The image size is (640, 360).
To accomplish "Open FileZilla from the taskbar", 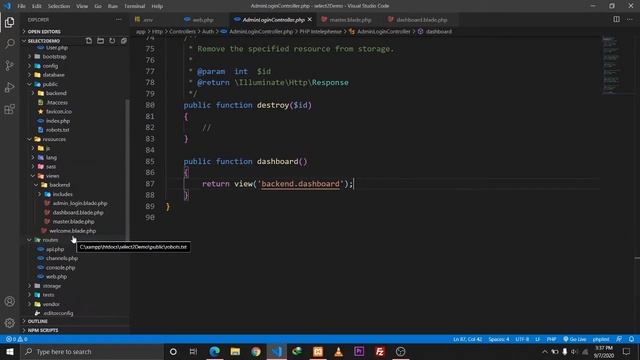I will click(x=380, y=351).
